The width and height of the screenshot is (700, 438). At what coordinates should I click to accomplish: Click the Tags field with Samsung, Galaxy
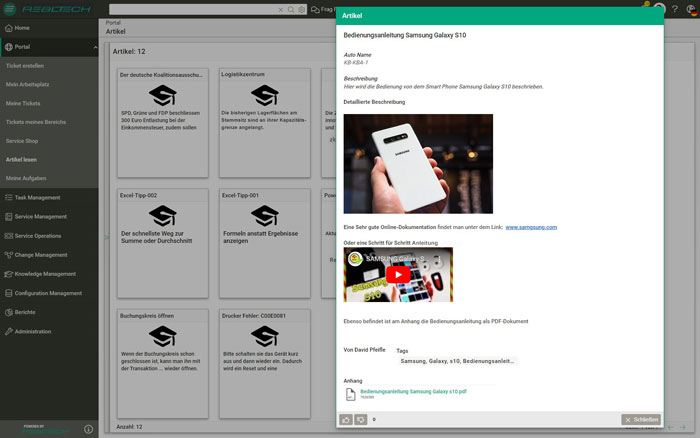point(457,361)
